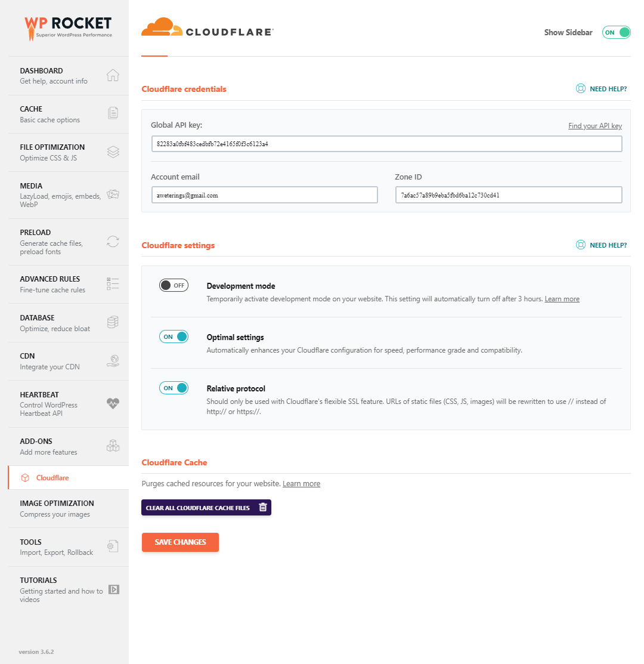Screen dimensions: 644x664
Task: Click the Preload refresh arrows icon
Action: (x=113, y=242)
